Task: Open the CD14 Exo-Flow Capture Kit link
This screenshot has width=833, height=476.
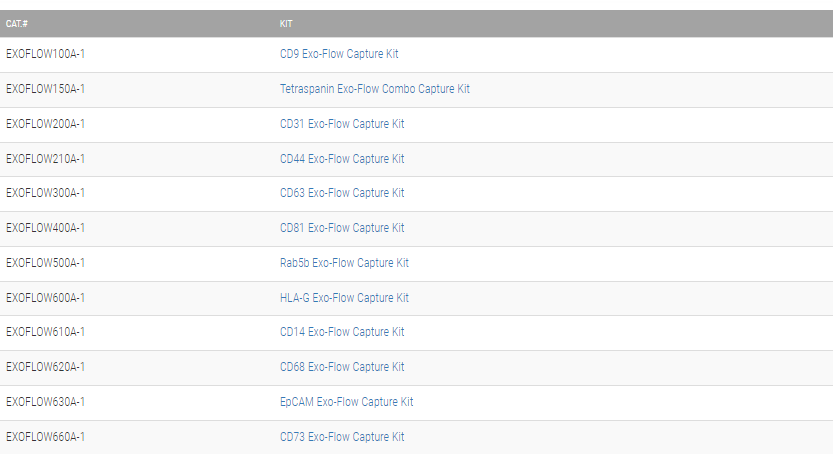Action: click(x=342, y=332)
